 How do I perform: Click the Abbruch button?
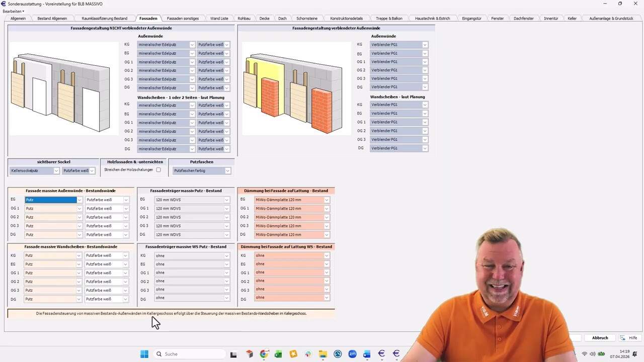coord(599,337)
